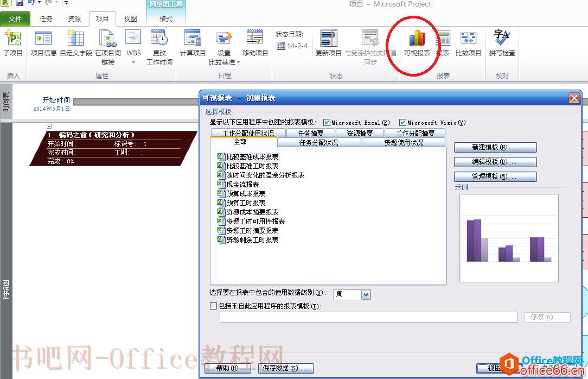Click the 保存数据 button

click(x=286, y=368)
